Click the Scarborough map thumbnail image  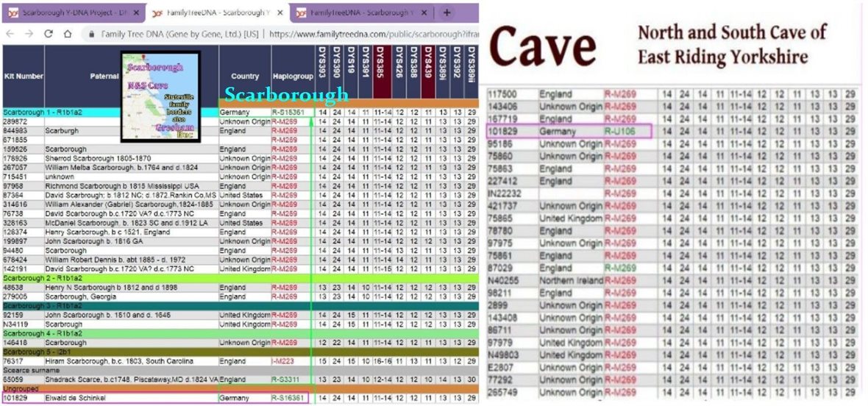160,96
